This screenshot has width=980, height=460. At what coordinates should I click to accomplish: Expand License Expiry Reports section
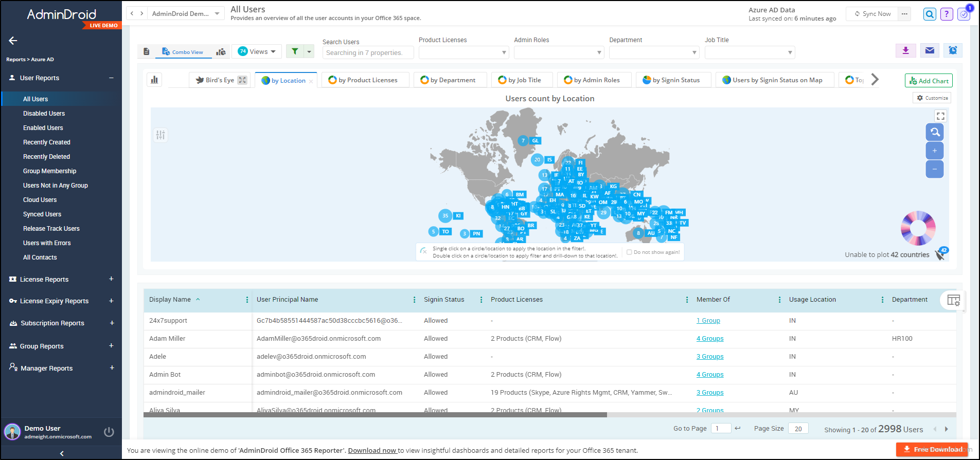111,301
